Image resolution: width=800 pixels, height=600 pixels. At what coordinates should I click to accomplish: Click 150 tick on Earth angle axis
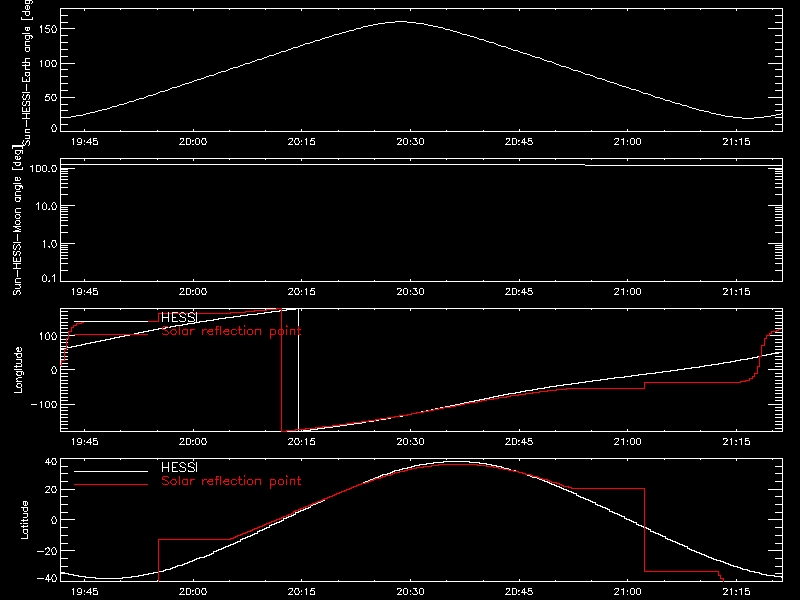48,29
